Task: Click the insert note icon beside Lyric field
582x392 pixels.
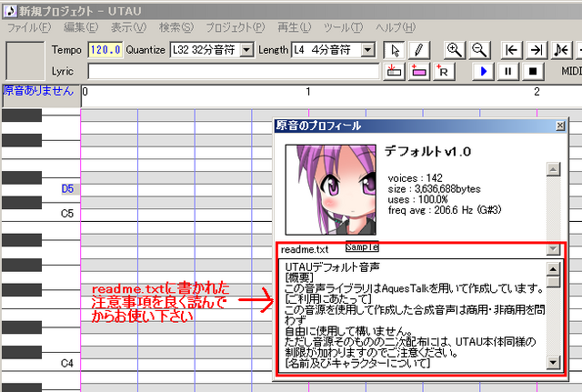Action: coord(394,71)
